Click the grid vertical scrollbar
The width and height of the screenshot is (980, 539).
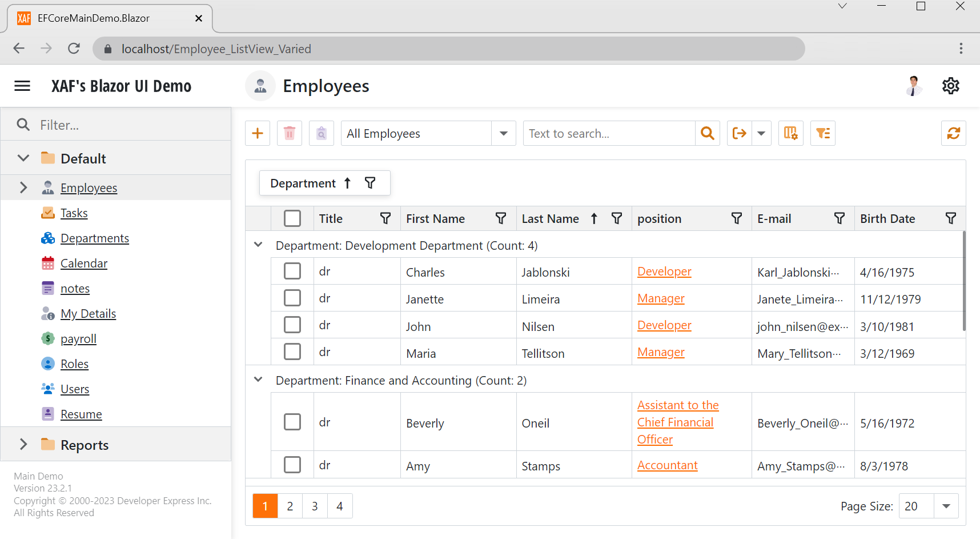pyautogui.click(x=964, y=281)
